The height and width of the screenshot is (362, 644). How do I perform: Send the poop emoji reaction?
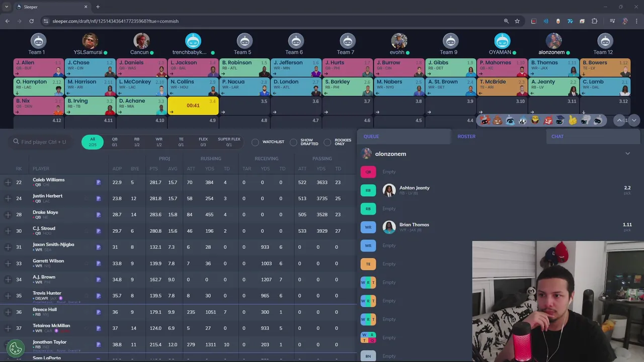click(498, 120)
